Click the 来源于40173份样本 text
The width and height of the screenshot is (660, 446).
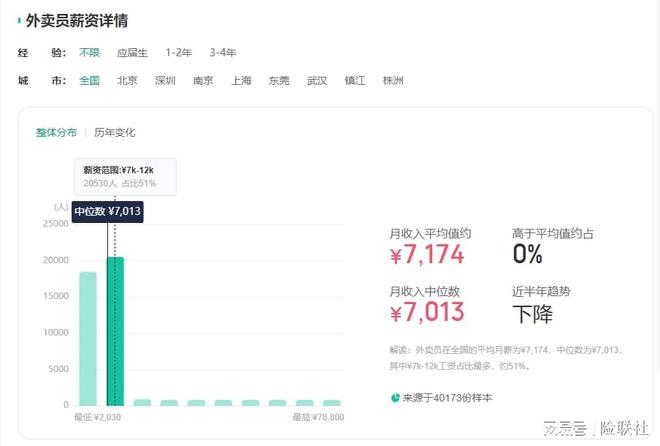[x=447, y=398]
